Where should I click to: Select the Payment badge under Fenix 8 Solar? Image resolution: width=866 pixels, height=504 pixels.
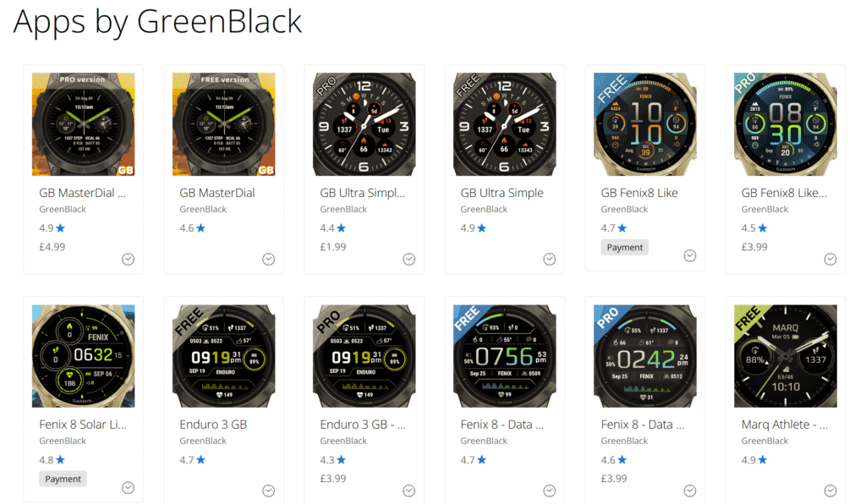click(63, 479)
